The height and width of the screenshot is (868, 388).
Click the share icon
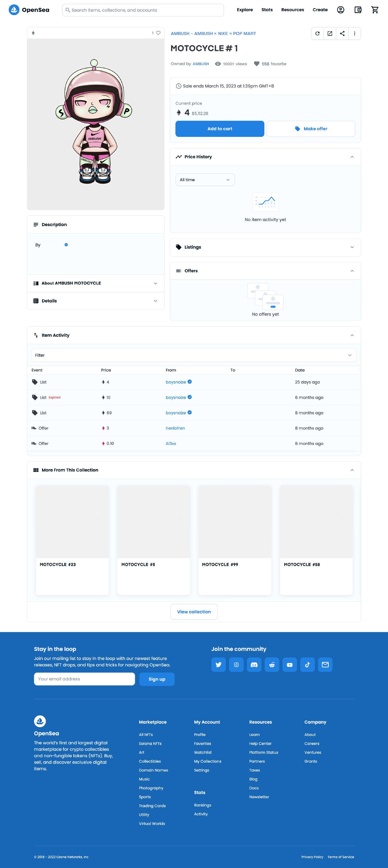(x=342, y=33)
